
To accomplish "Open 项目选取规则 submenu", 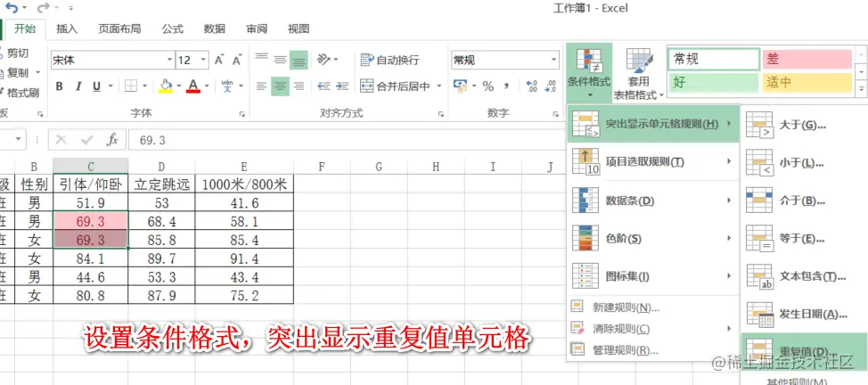I will tap(653, 162).
